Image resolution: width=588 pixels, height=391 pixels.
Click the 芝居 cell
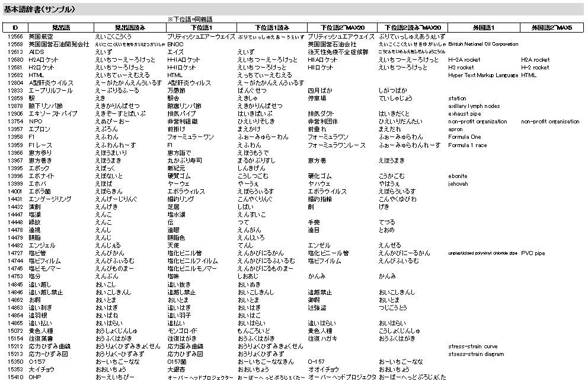point(174,206)
